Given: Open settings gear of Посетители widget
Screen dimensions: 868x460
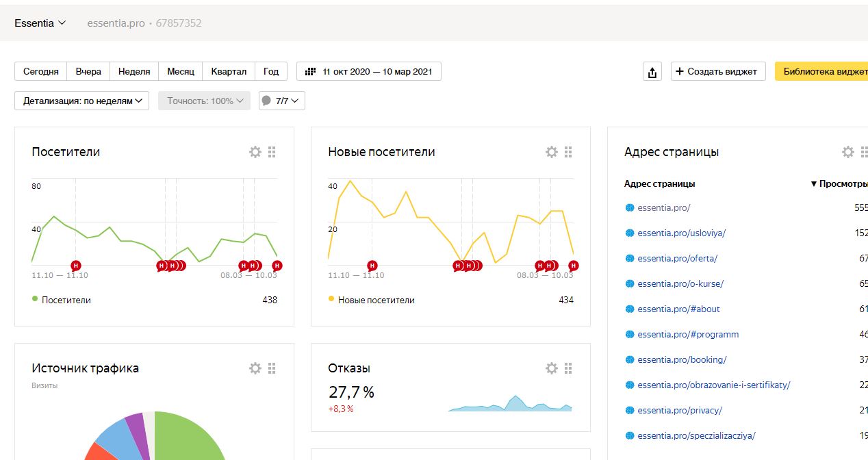Looking at the screenshot, I should [255, 152].
